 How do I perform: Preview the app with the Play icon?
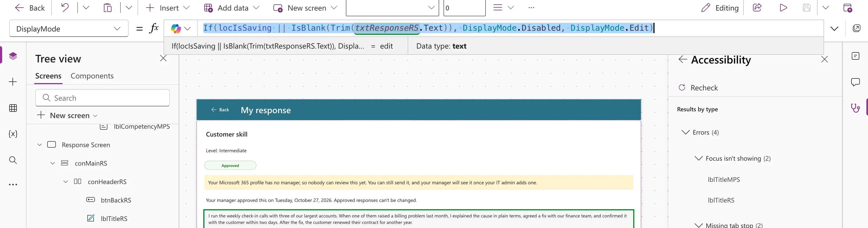tap(783, 7)
